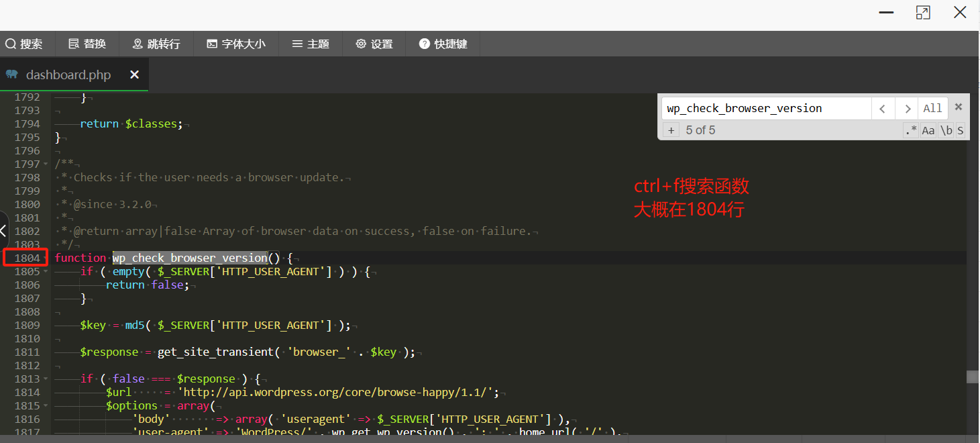This screenshot has width=980, height=443.
Task: Click the 替换 replace button
Action: (x=87, y=44)
